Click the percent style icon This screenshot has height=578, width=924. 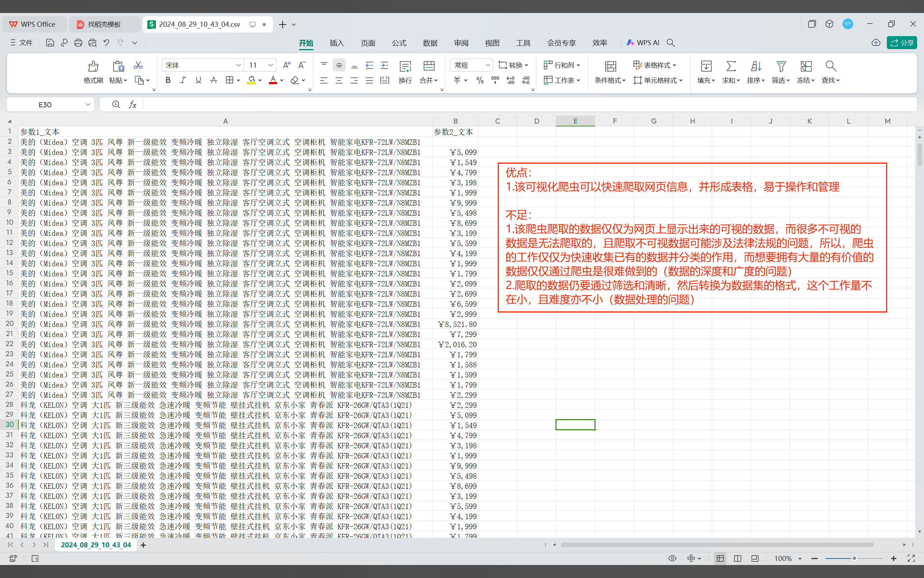coord(480,80)
